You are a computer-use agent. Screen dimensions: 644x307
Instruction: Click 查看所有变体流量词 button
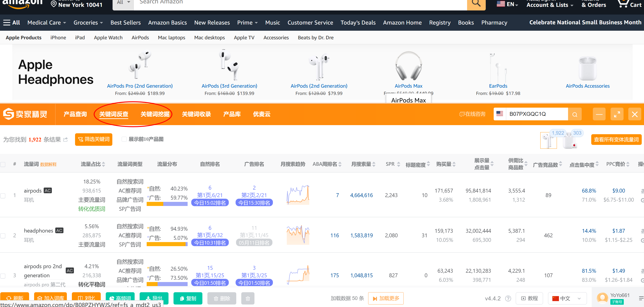616,139
